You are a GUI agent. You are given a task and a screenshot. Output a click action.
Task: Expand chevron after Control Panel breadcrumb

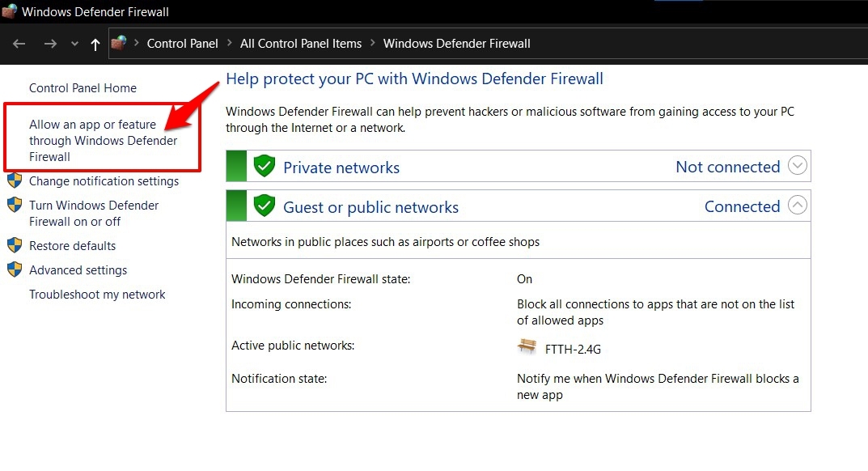pyautogui.click(x=229, y=43)
